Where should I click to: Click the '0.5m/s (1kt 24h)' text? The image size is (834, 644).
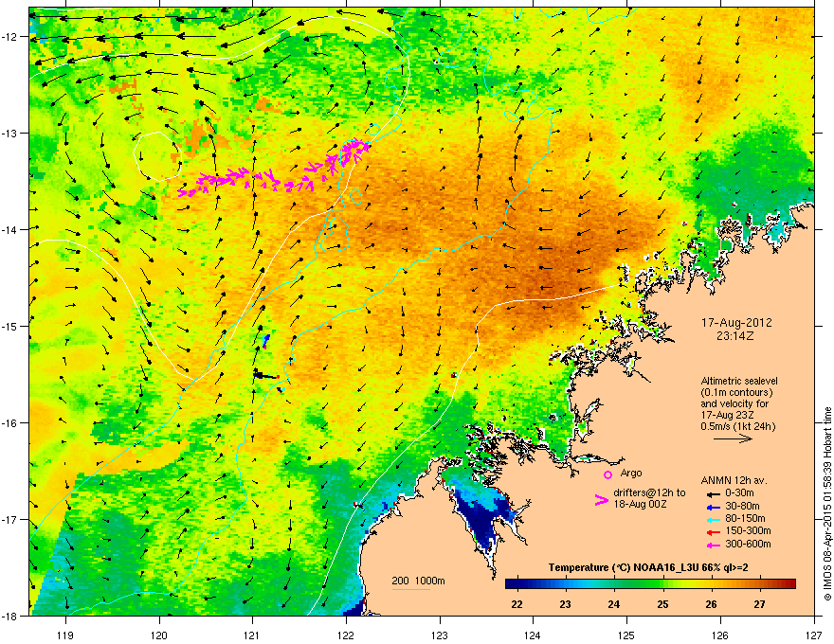737,426
